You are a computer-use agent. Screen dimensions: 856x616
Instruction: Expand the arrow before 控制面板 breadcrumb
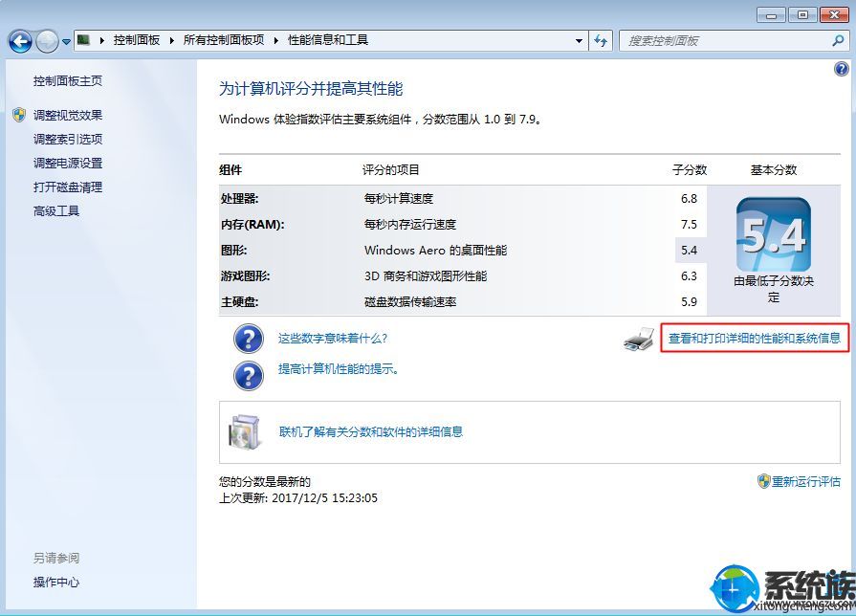(102, 40)
